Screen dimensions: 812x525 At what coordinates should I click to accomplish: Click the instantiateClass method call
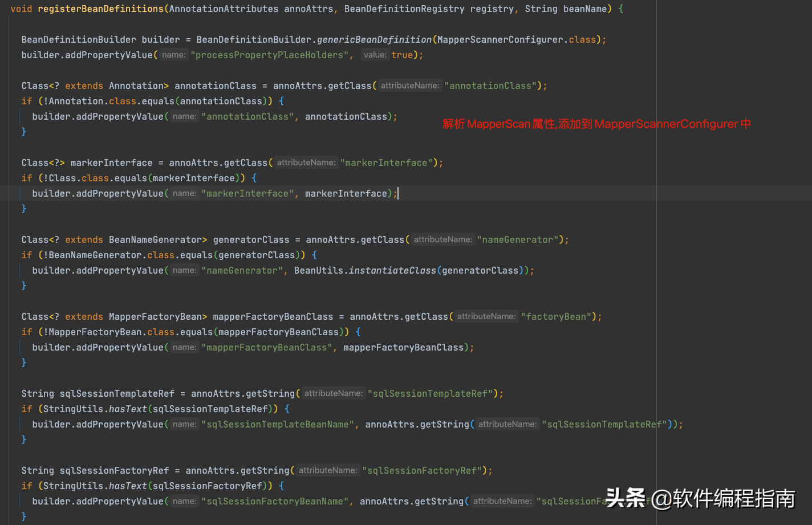tap(392, 270)
